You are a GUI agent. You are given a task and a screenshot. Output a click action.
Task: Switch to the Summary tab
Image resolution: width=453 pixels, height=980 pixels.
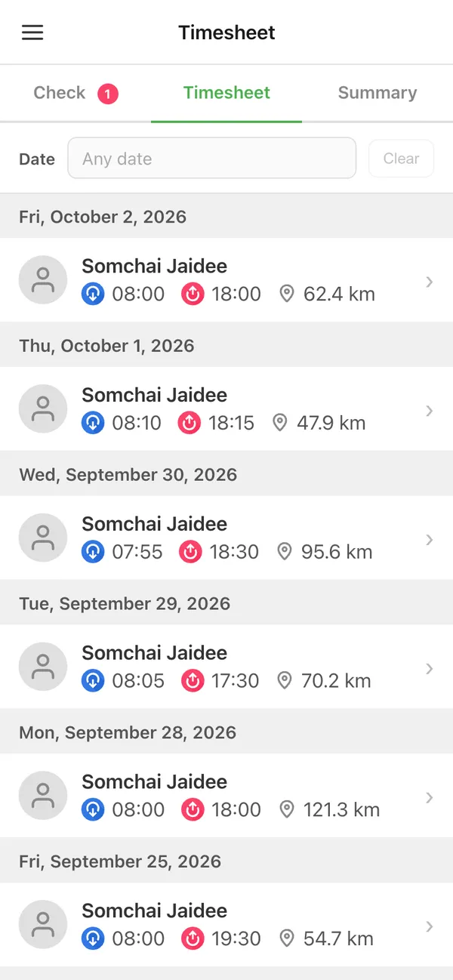click(377, 93)
